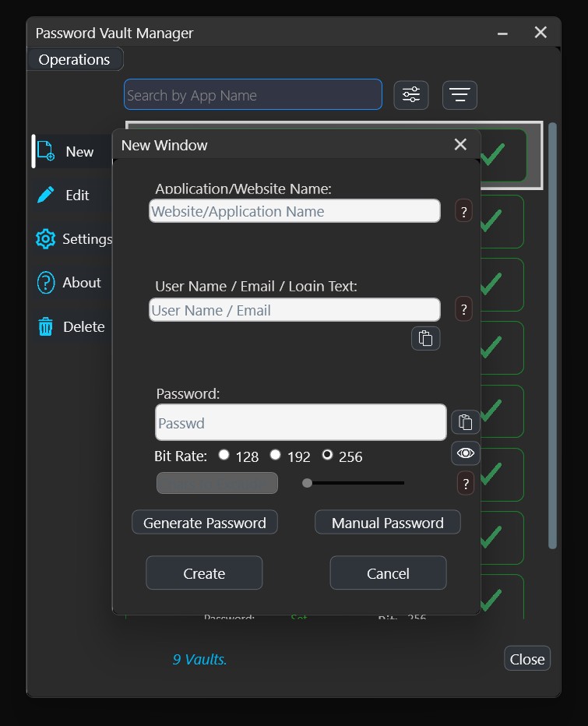The width and height of the screenshot is (588, 726).
Task: Click the grayed-out button under Bit Rate
Action: click(217, 484)
